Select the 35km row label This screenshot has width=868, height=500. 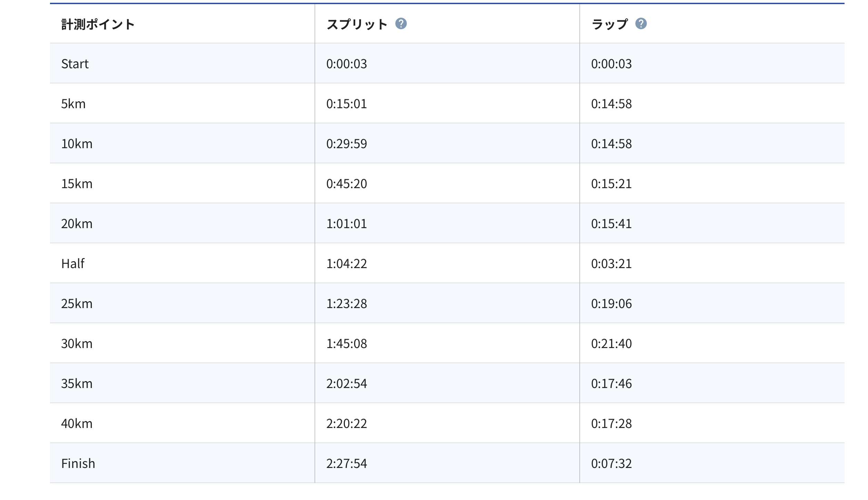[77, 384]
